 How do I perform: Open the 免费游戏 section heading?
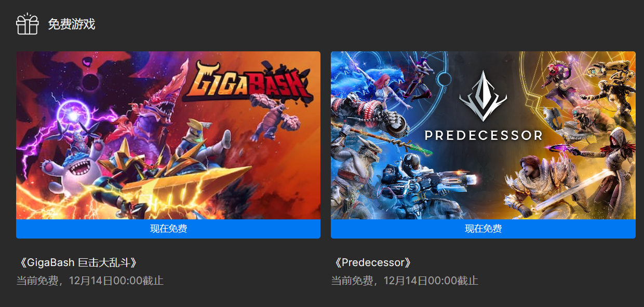pyautogui.click(x=72, y=24)
